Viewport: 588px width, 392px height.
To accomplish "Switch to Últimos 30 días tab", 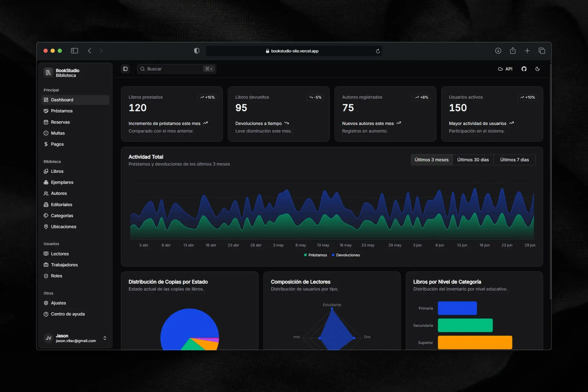I will click(x=473, y=160).
